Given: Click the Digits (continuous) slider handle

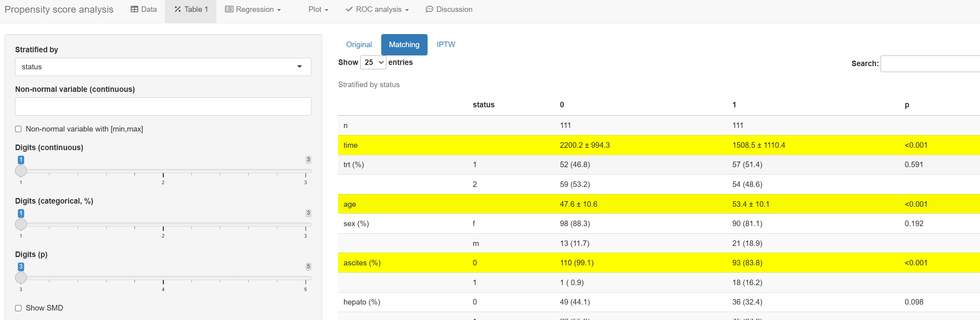Looking at the screenshot, I should [21, 171].
